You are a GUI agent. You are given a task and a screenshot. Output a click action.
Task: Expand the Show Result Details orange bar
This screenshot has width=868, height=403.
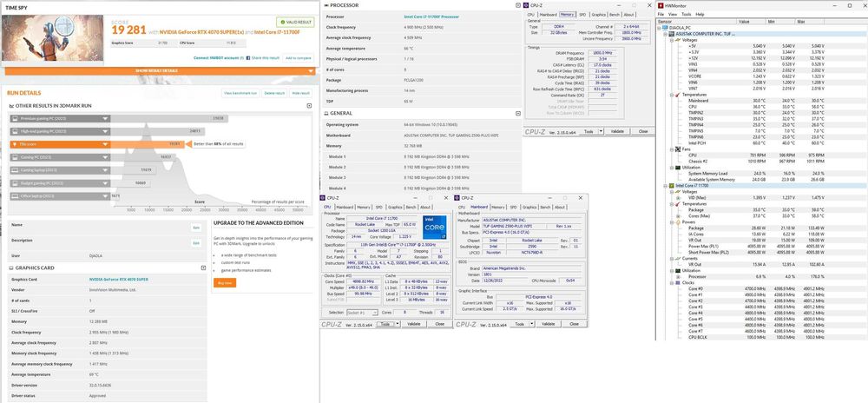pyautogui.click(x=161, y=71)
